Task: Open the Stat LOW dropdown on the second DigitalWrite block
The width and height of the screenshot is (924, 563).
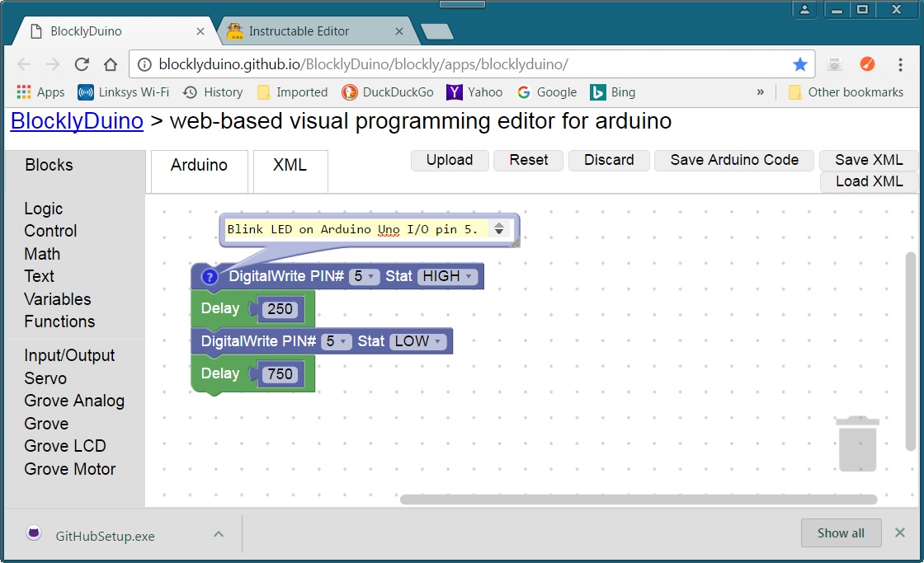Action: coord(417,341)
